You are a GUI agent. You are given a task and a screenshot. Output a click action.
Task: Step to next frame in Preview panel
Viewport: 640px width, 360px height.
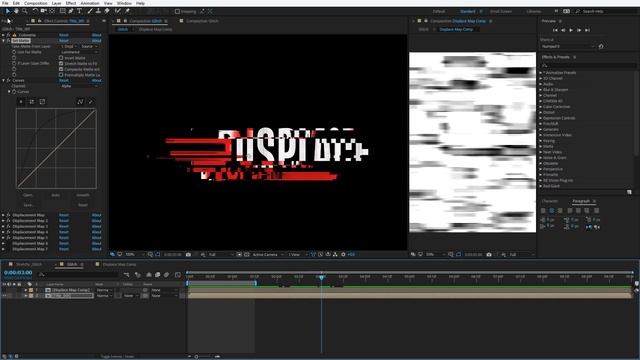(x=579, y=30)
